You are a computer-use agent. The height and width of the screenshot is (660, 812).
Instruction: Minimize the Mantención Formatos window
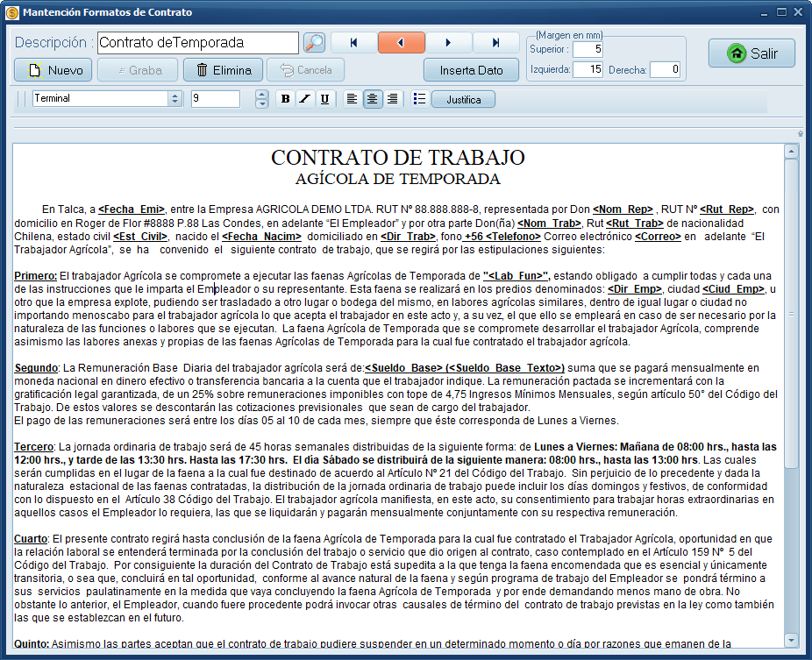(x=765, y=12)
